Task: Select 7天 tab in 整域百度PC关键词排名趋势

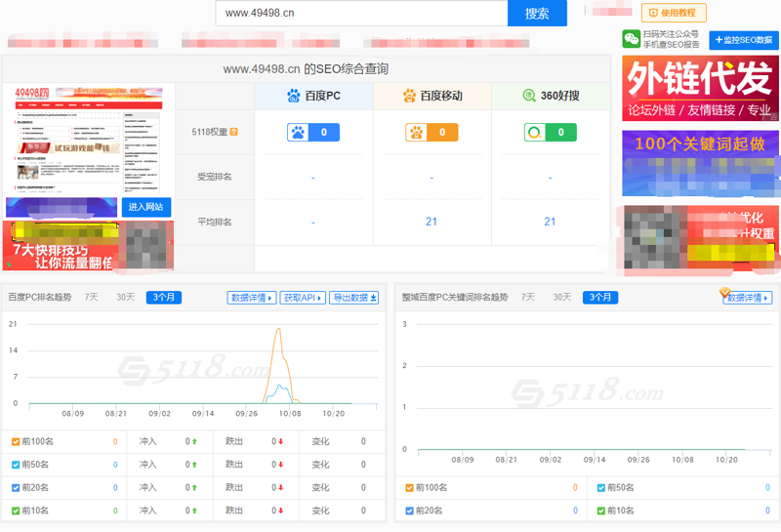Action: [528, 298]
